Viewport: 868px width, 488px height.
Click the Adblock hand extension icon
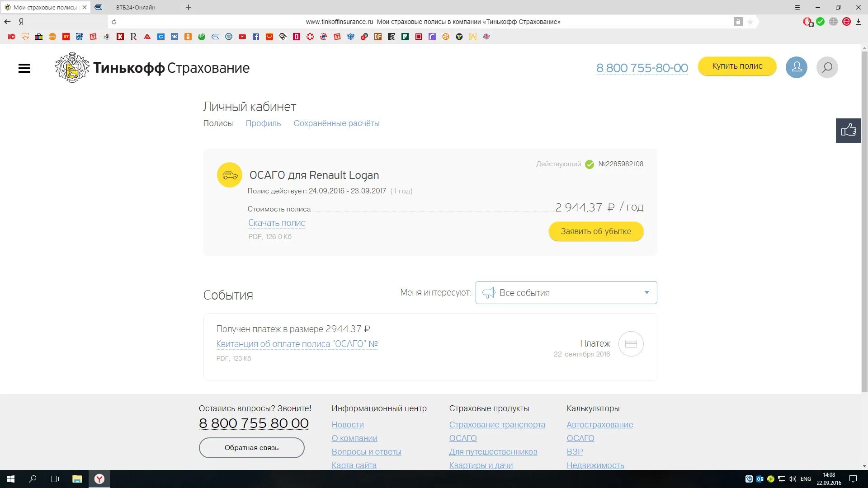[x=807, y=22]
